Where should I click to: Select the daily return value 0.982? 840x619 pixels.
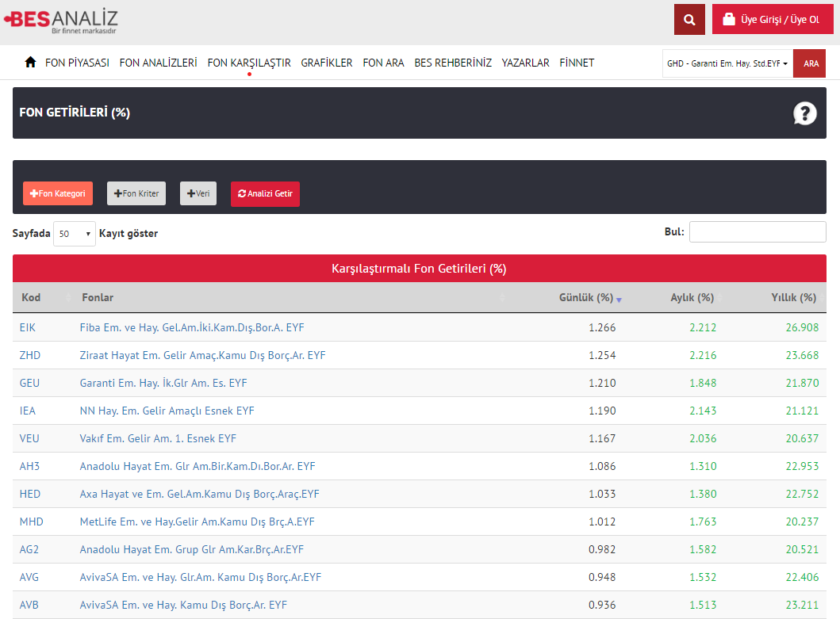point(602,550)
